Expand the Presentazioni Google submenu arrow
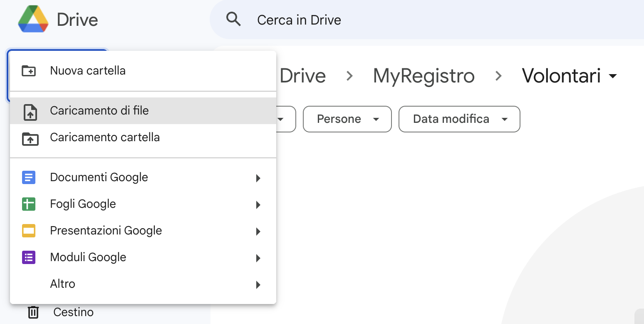The height and width of the screenshot is (324, 644). [x=258, y=232]
